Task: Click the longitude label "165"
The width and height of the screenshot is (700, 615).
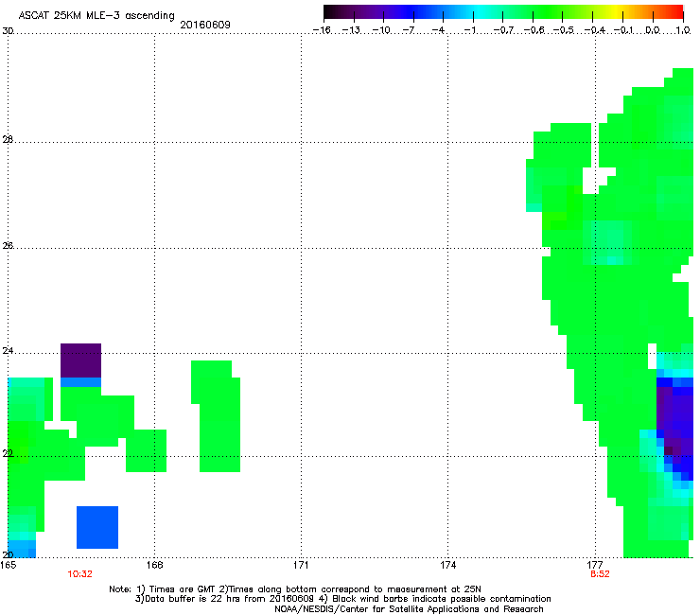Action: 9,565
